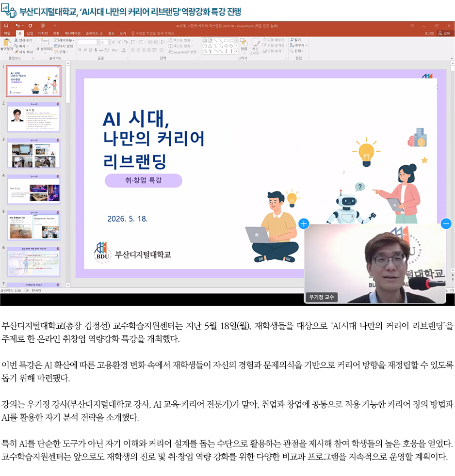
Task: Click the Arrange (정렬) icon
Action: tap(244, 45)
